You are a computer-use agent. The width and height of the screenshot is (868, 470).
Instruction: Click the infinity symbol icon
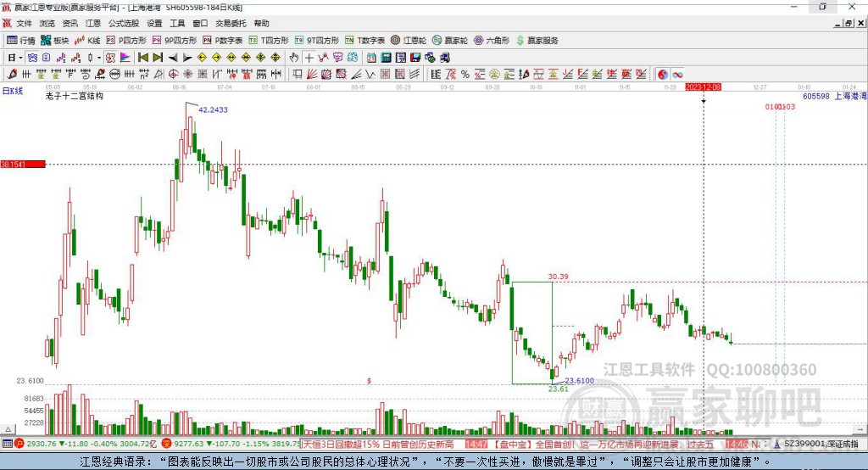(677, 75)
